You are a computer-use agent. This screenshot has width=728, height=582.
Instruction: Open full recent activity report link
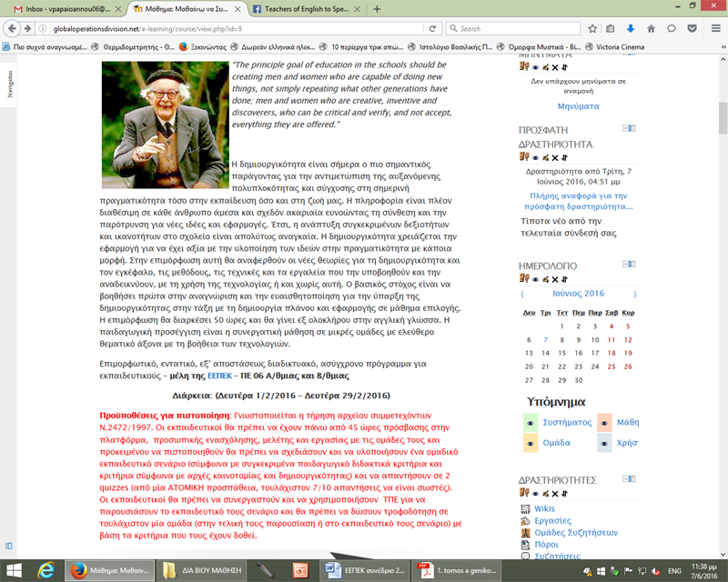tap(579, 201)
